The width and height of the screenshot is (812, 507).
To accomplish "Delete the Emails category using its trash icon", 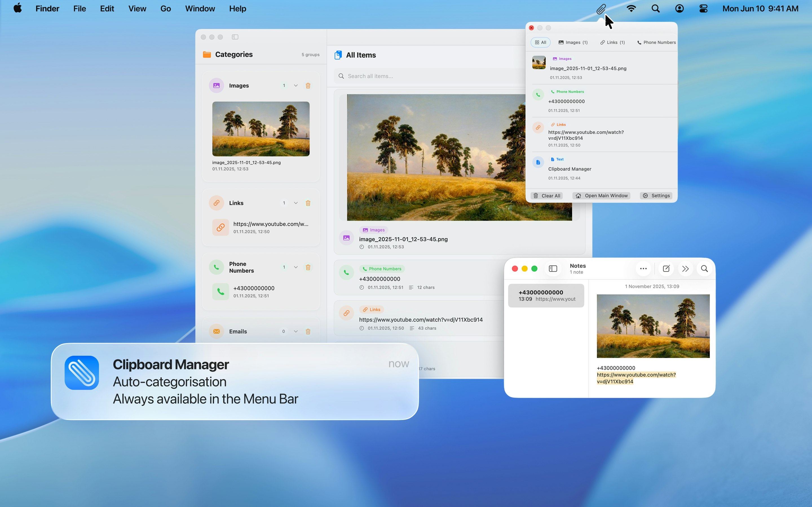I will [x=308, y=331].
